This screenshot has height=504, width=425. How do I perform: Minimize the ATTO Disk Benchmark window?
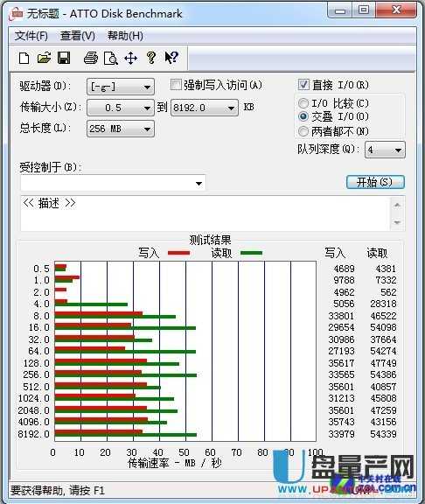(340, 10)
